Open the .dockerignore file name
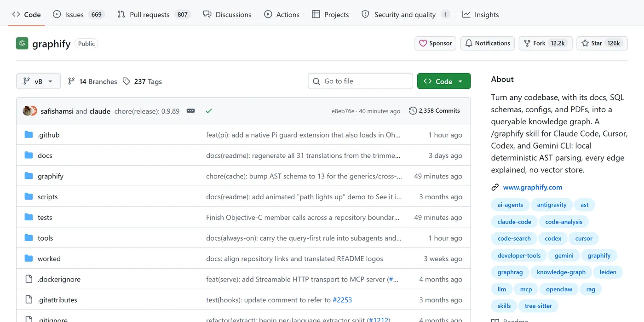Viewport: 644px width, 322px height. (x=59, y=279)
